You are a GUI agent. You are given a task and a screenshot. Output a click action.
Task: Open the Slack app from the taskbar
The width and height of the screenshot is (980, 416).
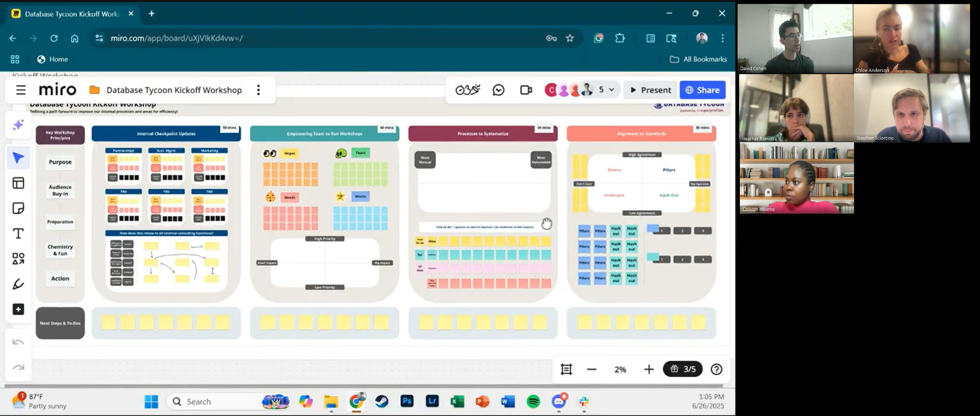click(x=583, y=401)
